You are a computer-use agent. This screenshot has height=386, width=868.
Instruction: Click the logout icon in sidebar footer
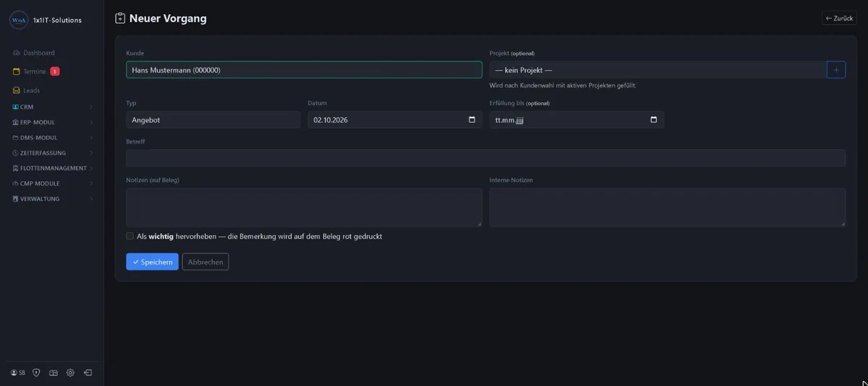coord(88,373)
